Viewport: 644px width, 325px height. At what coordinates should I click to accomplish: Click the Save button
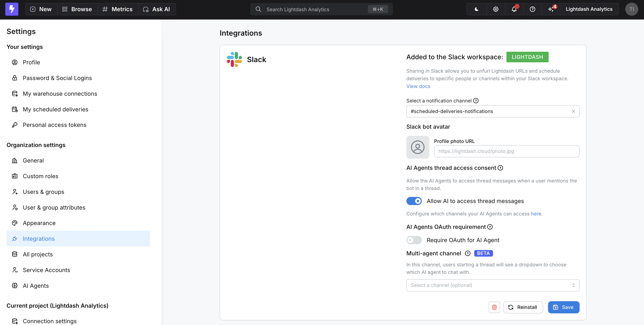coord(563,307)
